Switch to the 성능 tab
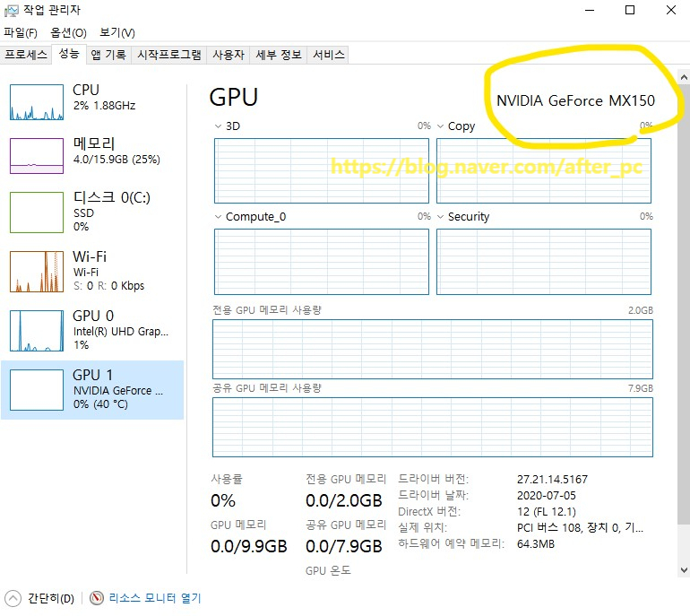The image size is (690, 616). (69, 54)
